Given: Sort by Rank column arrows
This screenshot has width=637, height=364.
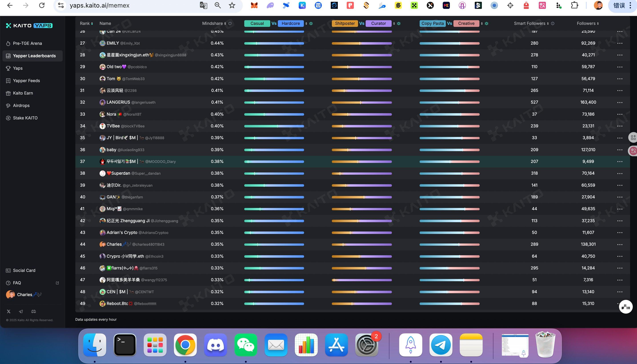Looking at the screenshot, I should 92,24.
